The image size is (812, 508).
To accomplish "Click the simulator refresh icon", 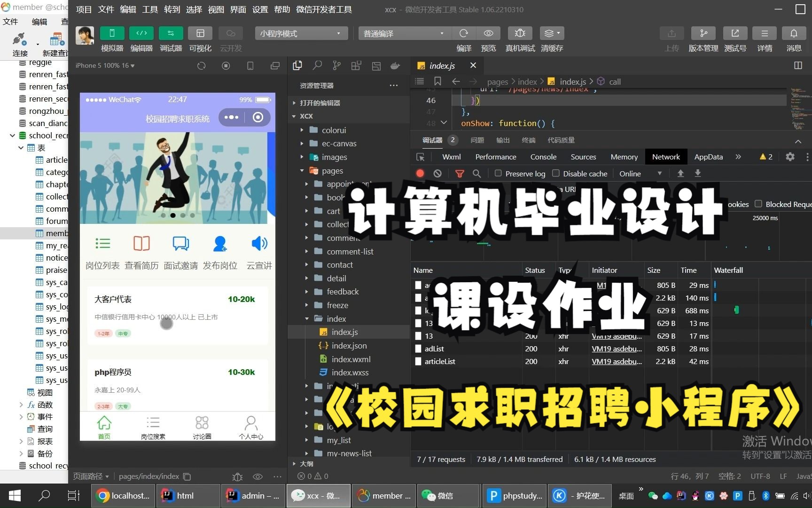I will click(202, 66).
